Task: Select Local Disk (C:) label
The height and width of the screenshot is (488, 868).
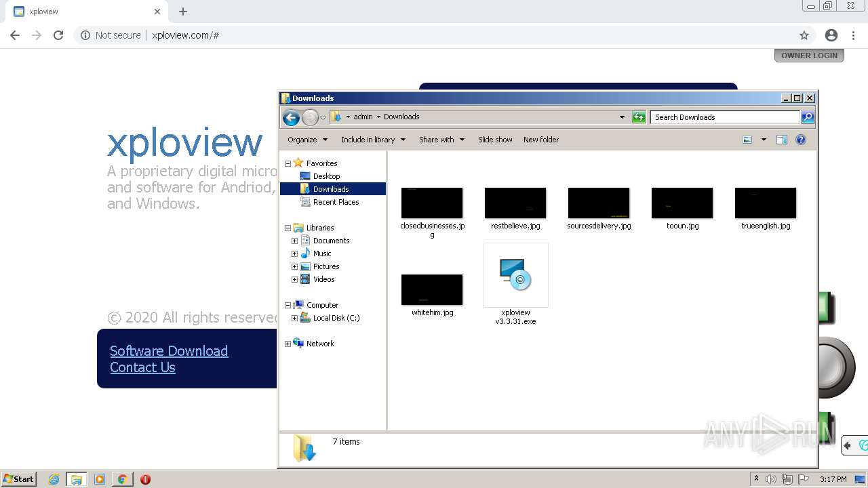Action: tap(336, 318)
